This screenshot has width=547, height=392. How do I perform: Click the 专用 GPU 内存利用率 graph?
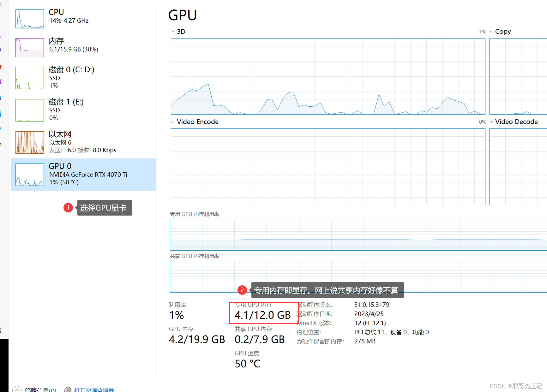point(358,235)
